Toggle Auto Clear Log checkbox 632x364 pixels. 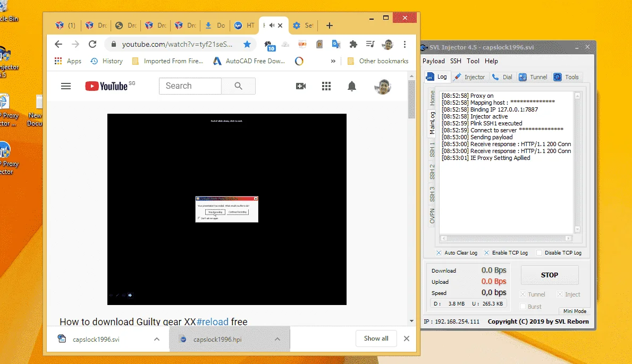[439, 253]
